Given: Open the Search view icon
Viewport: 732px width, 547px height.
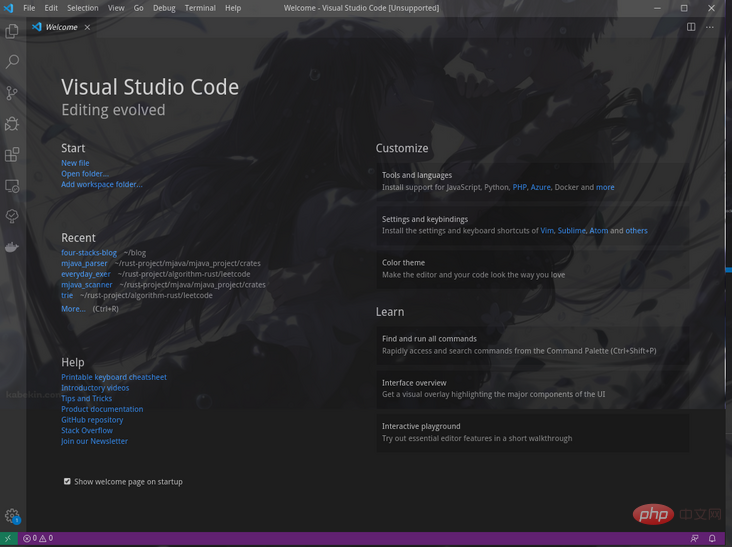Looking at the screenshot, I should coord(12,62).
